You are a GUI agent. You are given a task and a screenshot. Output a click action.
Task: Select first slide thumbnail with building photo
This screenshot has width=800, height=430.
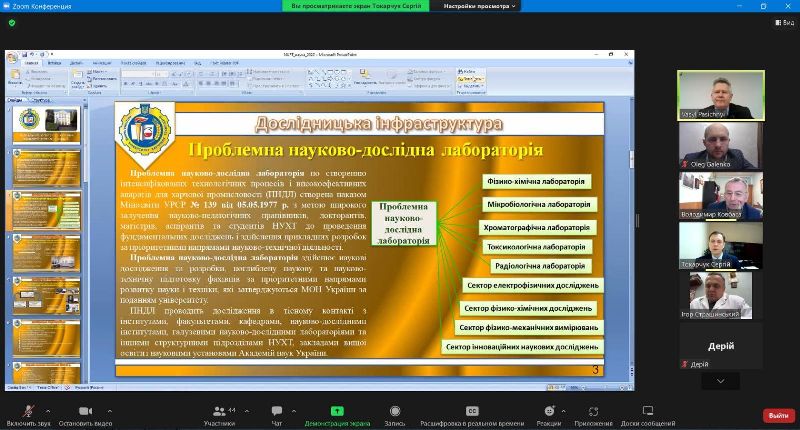(46, 124)
